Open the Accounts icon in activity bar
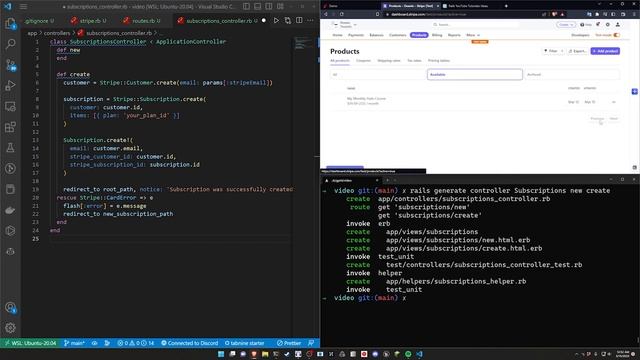 click(x=11, y=307)
